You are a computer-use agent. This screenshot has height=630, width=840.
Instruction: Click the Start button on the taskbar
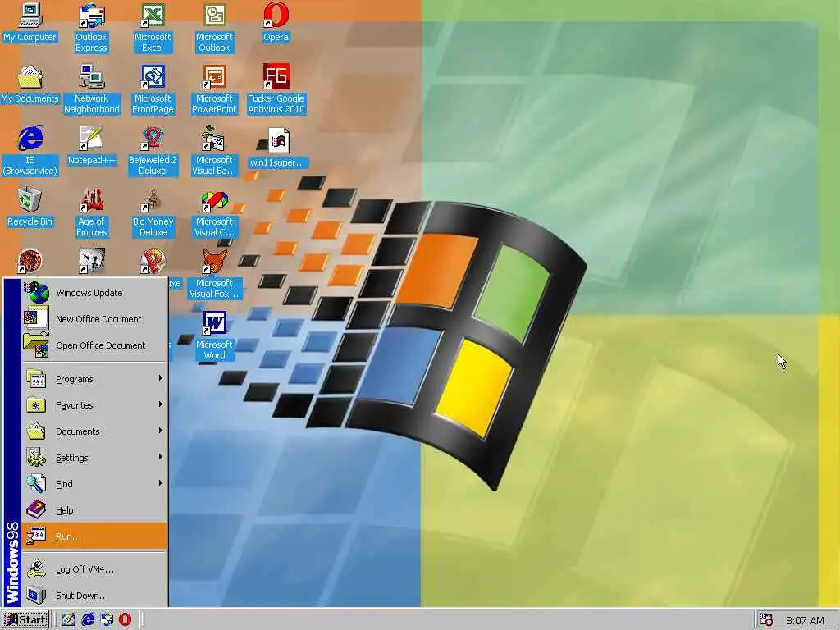[25, 620]
